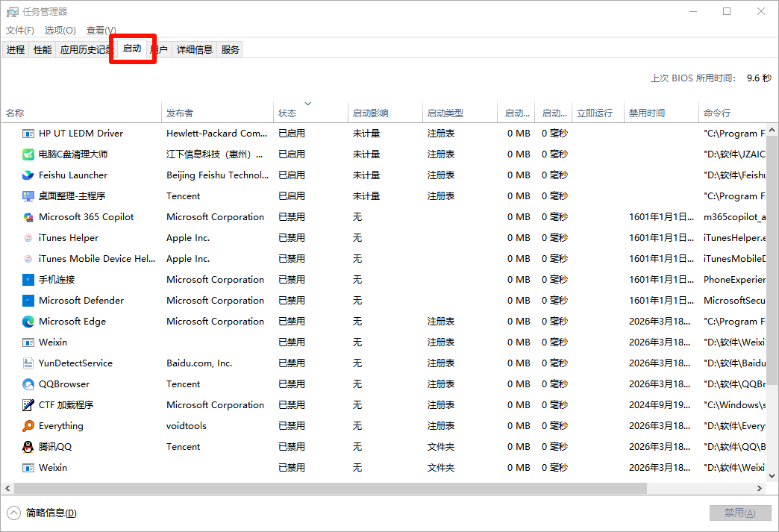The height and width of the screenshot is (532, 779).
Task: Sort by the 启动影响 column header
Action: tap(385, 113)
